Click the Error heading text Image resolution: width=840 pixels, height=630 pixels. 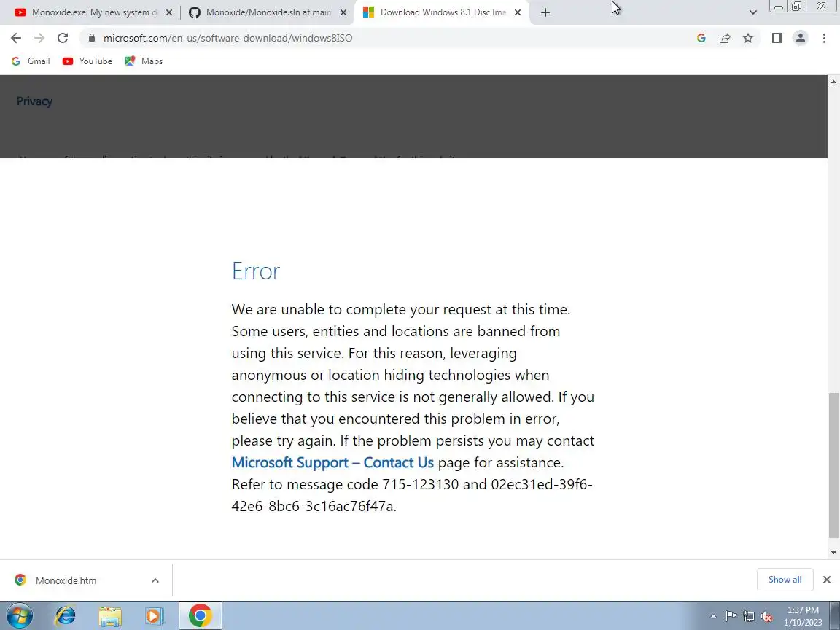tap(255, 271)
